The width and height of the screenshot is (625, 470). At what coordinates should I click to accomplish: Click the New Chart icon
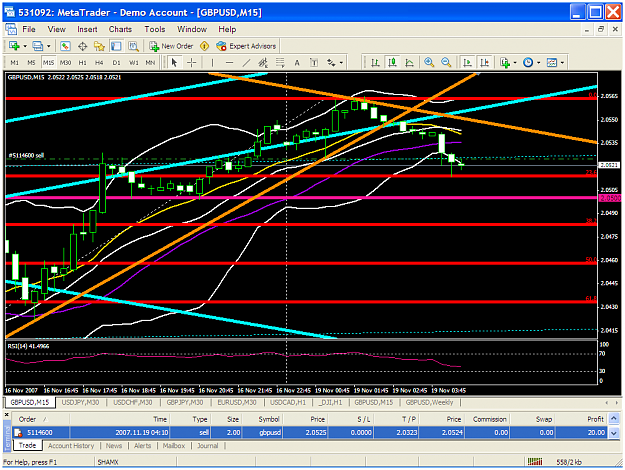(x=14, y=46)
